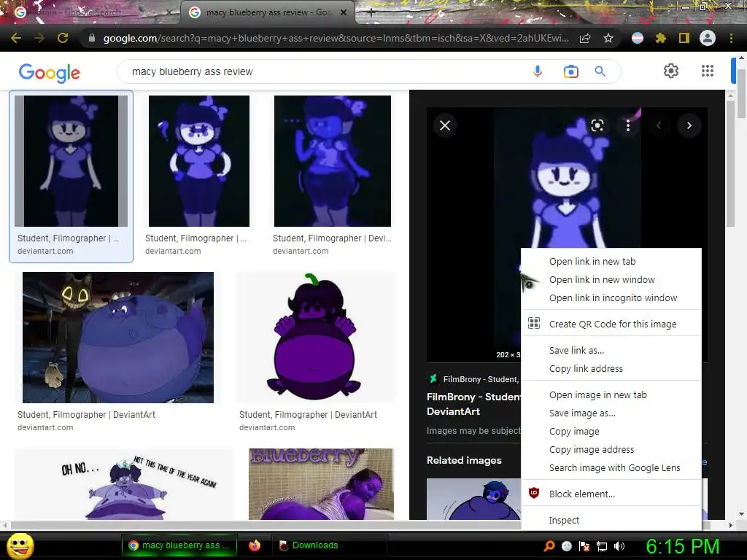Start voice search with the microphone icon
The height and width of the screenshot is (560, 747).
tap(538, 71)
